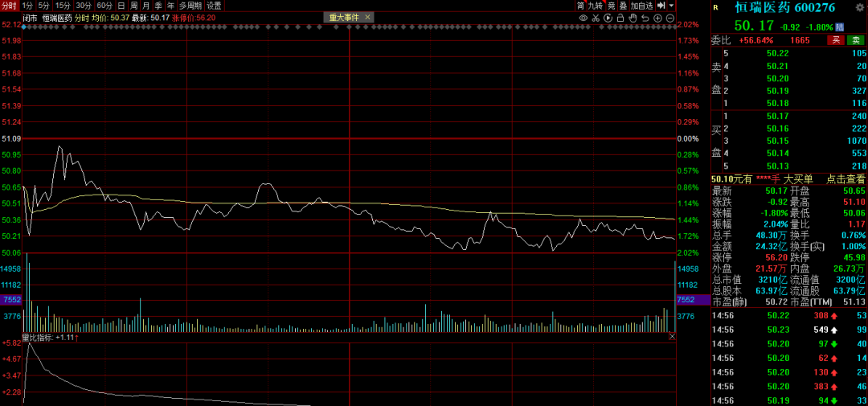Click the 量比指标 +1.11 label
The width and height of the screenshot is (868, 406).
[x=50, y=337]
